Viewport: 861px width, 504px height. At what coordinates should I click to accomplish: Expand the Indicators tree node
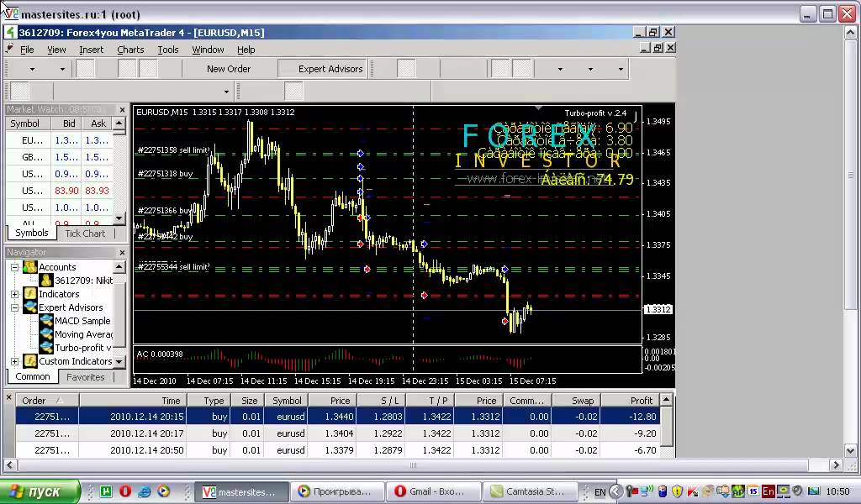click(x=15, y=294)
